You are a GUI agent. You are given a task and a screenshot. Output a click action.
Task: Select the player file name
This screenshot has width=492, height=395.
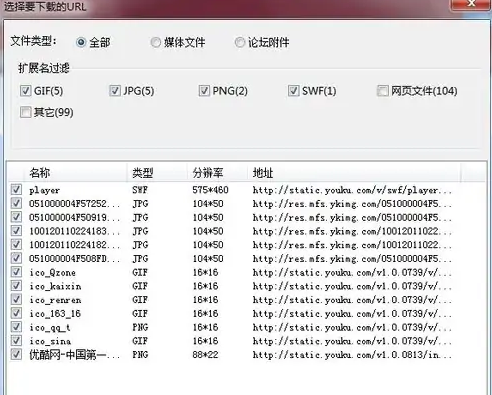pos(44,190)
